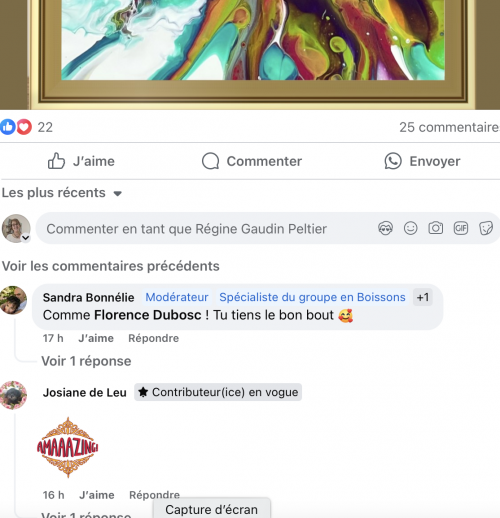Expand Voir les commentaires précédents
Viewport: 500px width, 518px height.
click(111, 266)
